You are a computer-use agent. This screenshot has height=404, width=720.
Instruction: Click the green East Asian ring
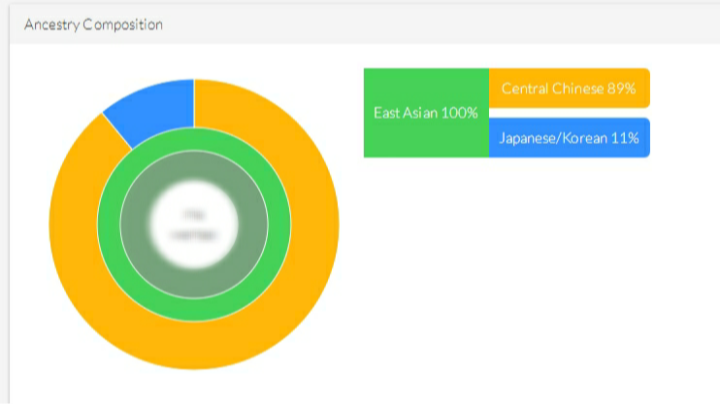[x=194, y=310]
